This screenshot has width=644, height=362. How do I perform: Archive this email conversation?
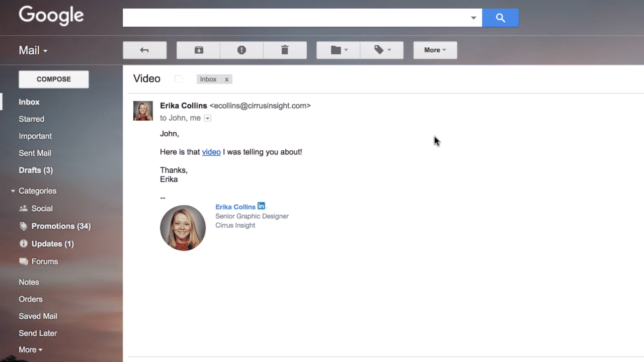coord(199,50)
